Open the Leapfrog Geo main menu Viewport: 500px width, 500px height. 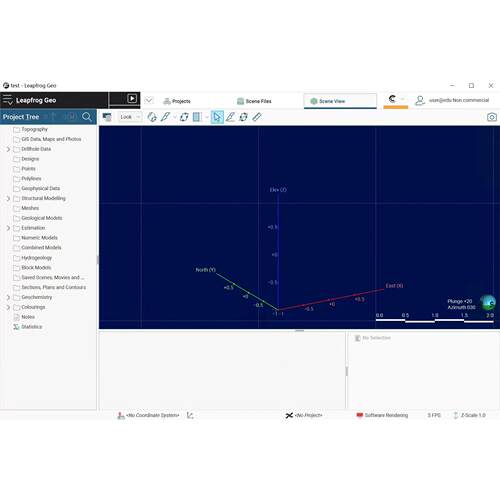[x=7, y=100]
